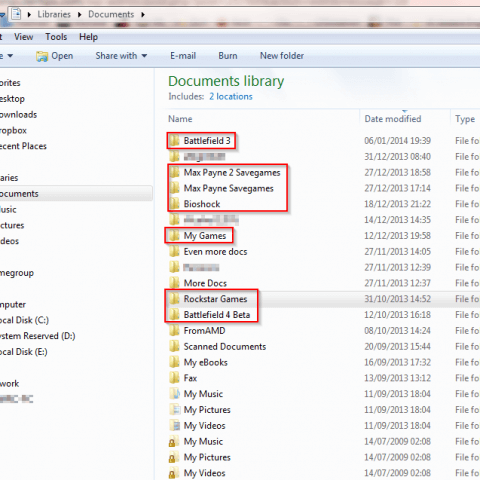Click the Max Payne 2 Savegames folder icon
Viewport: 480px width, 480px height.
tap(174, 173)
